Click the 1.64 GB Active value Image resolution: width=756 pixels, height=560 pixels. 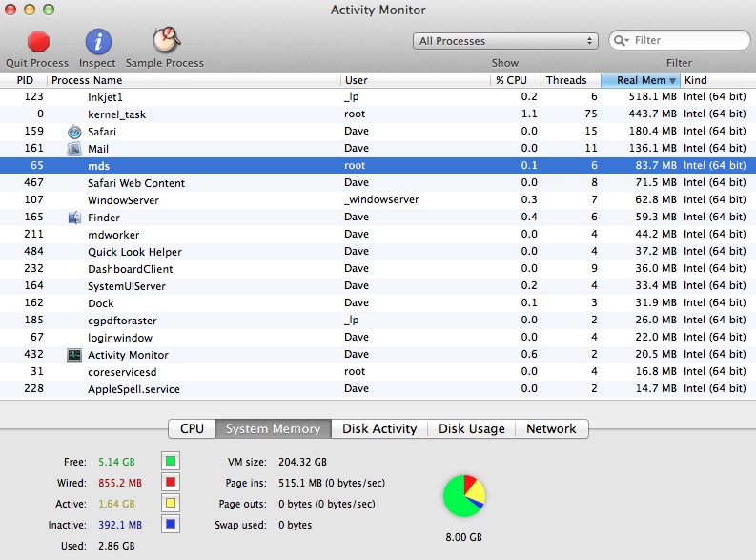click(116, 504)
